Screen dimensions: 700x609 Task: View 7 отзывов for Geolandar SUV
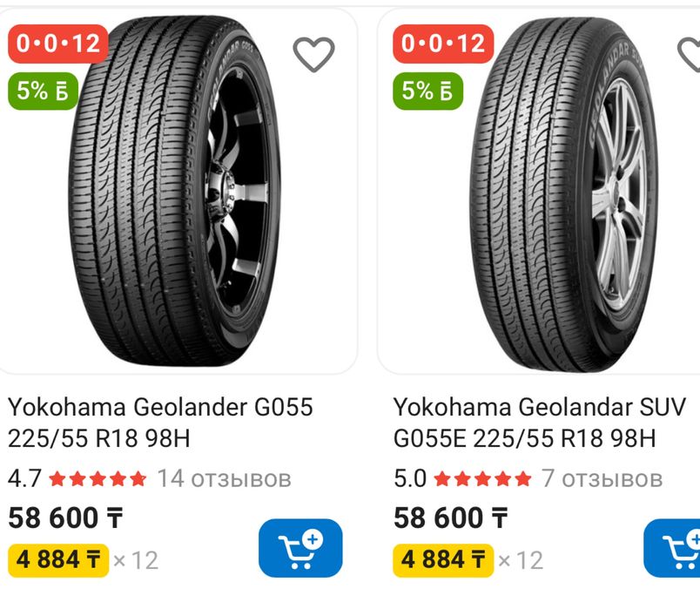tap(602, 478)
